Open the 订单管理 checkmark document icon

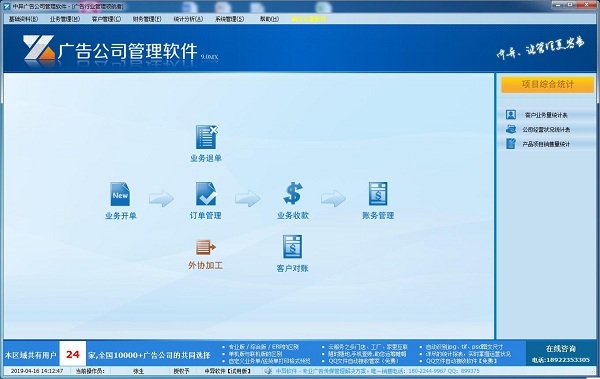(x=206, y=194)
